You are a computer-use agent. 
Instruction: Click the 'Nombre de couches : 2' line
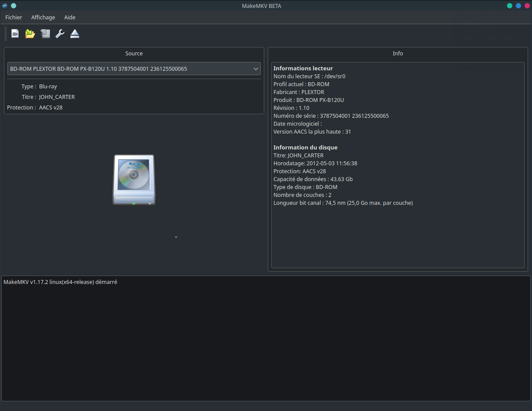click(302, 195)
